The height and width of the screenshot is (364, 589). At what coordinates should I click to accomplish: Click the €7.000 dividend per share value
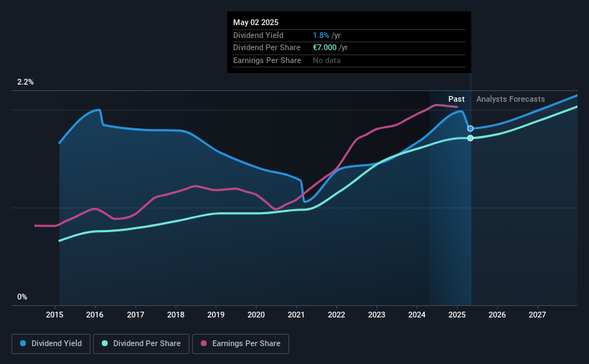point(324,48)
